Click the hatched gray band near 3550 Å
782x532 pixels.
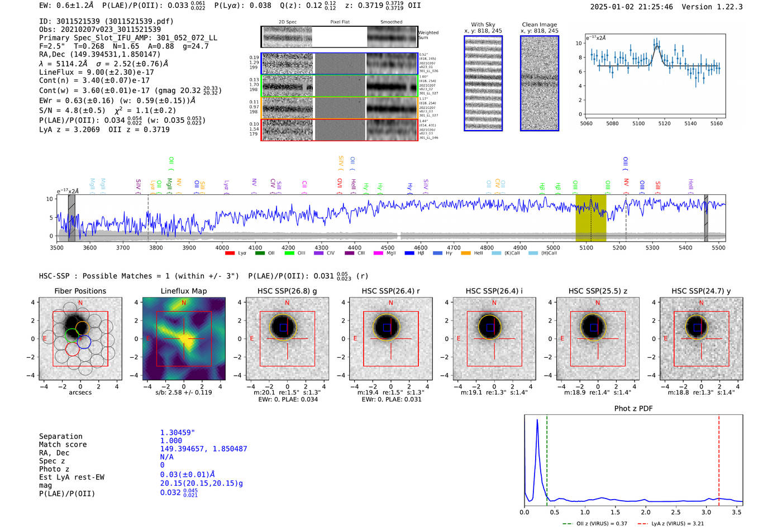(x=71, y=218)
